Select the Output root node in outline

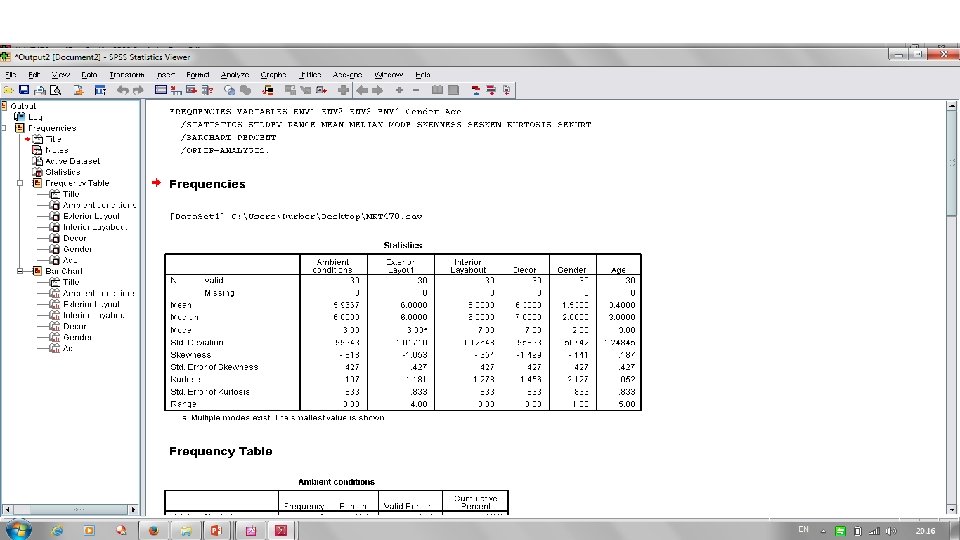click(x=23, y=106)
